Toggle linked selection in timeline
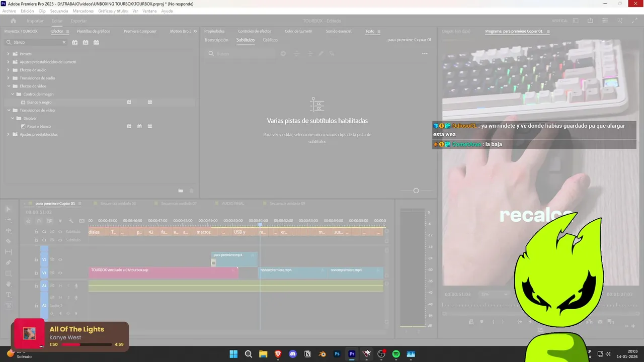The image size is (644, 362). tap(49, 221)
